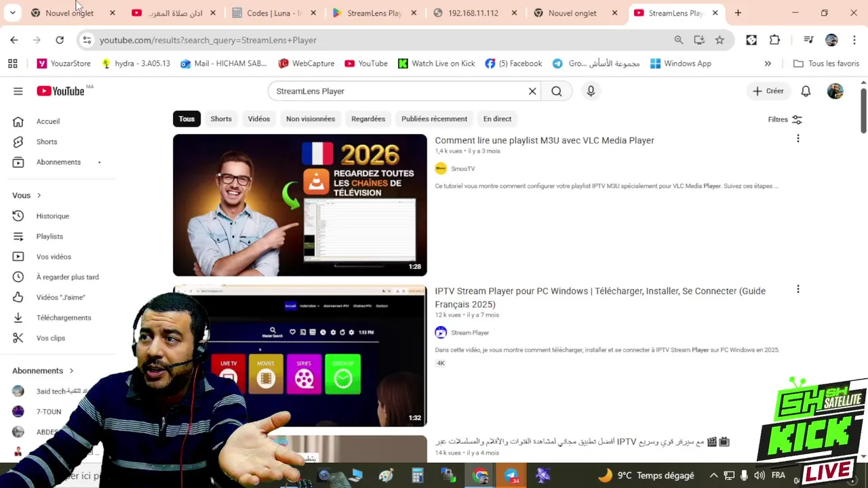Open the tab search dropdown arrow

click(x=12, y=13)
